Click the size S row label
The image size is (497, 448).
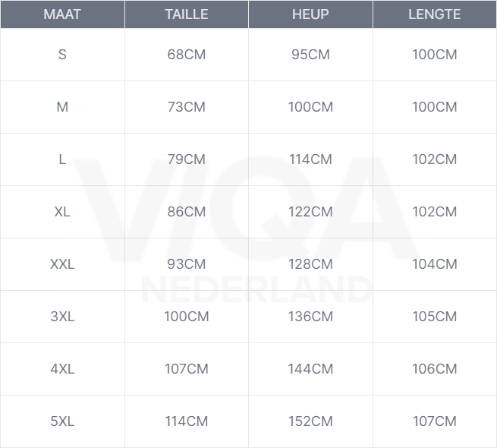click(x=62, y=55)
